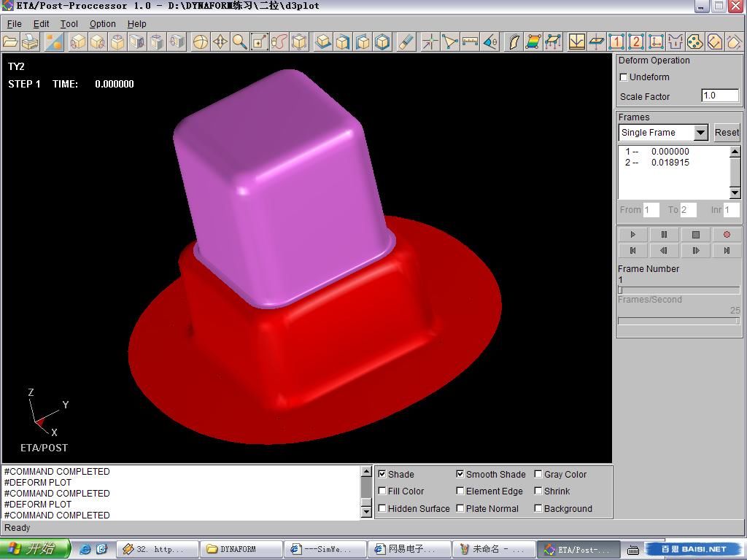
Task: Open the Single Frame dropdown
Action: (700, 133)
